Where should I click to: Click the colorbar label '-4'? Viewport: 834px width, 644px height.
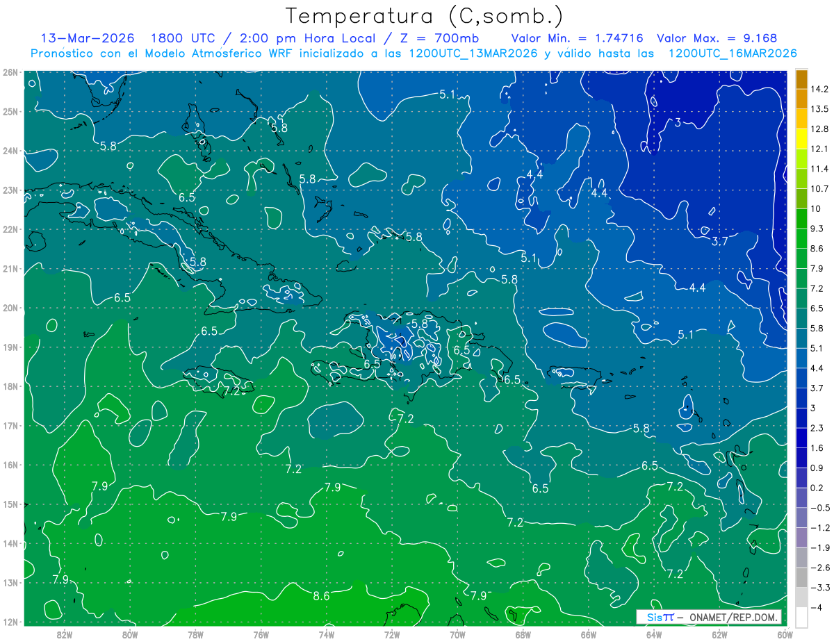[x=817, y=607]
